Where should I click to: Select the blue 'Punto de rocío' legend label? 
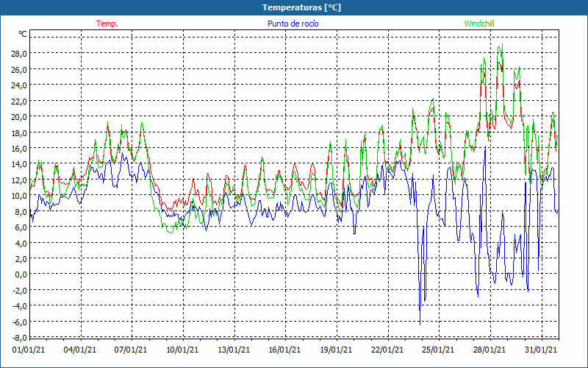(x=293, y=24)
